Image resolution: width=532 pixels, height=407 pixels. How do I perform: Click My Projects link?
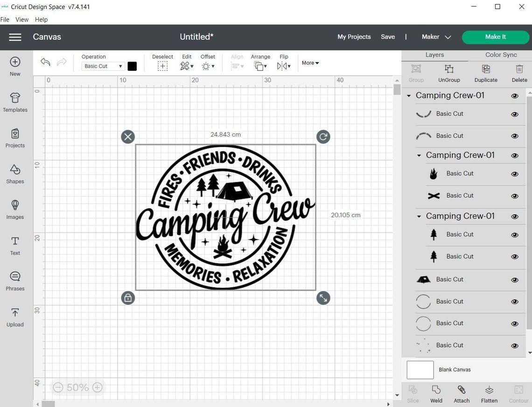coord(354,37)
